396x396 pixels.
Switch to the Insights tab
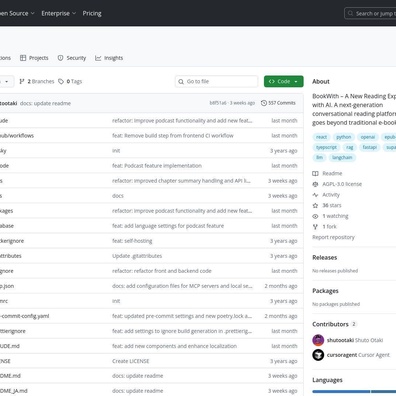coord(109,58)
